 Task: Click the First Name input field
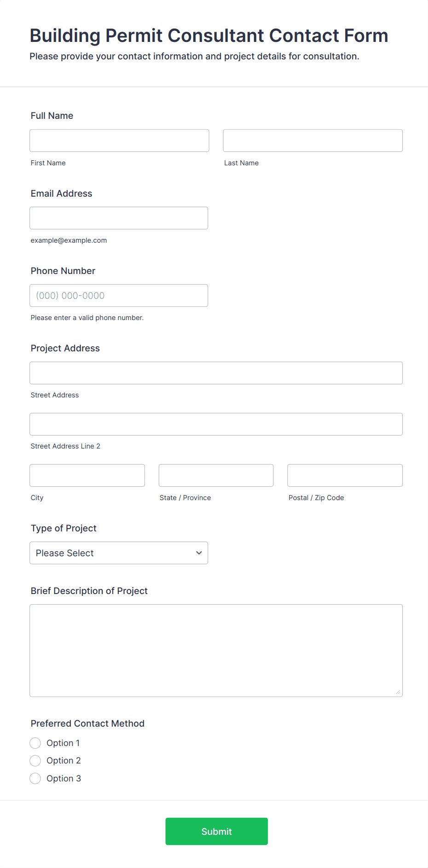[x=119, y=140]
